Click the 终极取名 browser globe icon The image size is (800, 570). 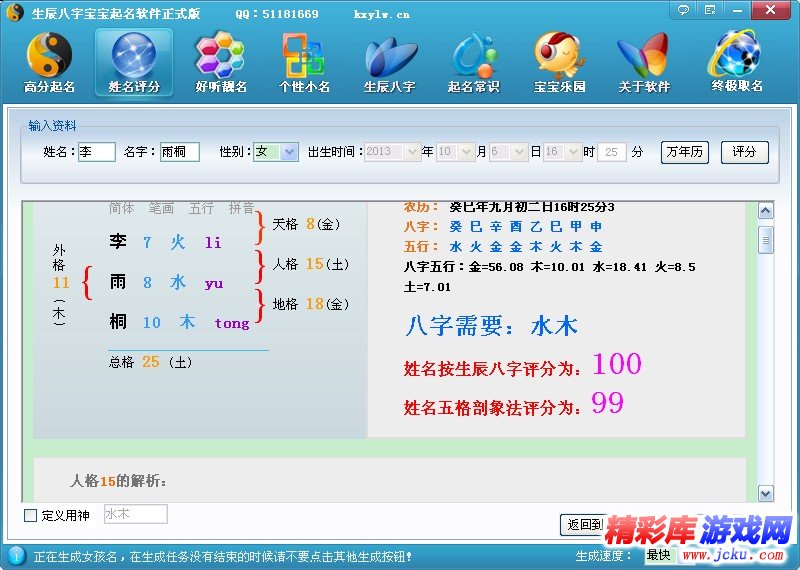coord(737,55)
